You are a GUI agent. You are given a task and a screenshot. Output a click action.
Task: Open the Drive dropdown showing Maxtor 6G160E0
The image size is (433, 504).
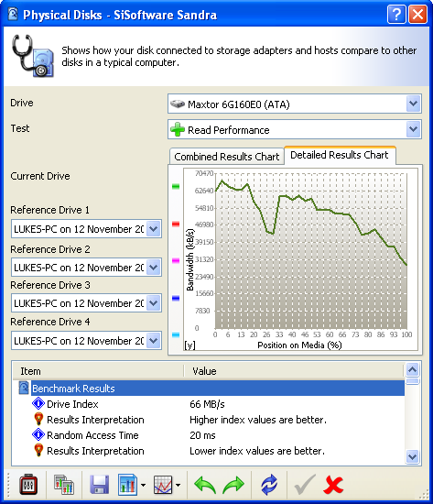(295, 104)
